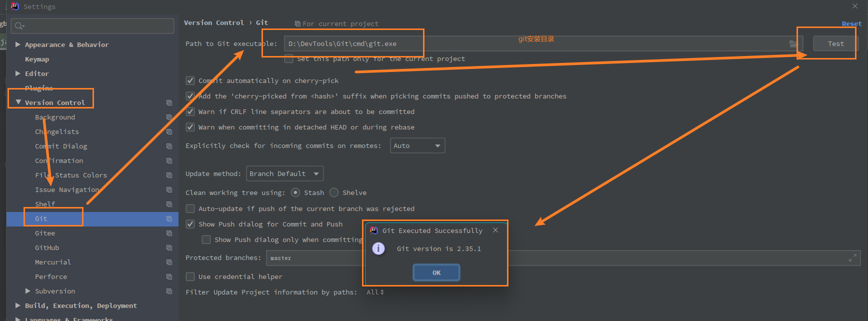868x321 pixels.
Task: Click expand icon of Protected branches field
Action: 852,258
